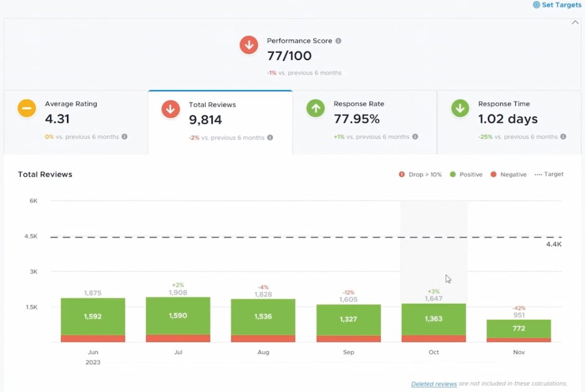Screen dimensions: 585x392
Task: Open the Deleted reviews link
Action: [x=434, y=384]
